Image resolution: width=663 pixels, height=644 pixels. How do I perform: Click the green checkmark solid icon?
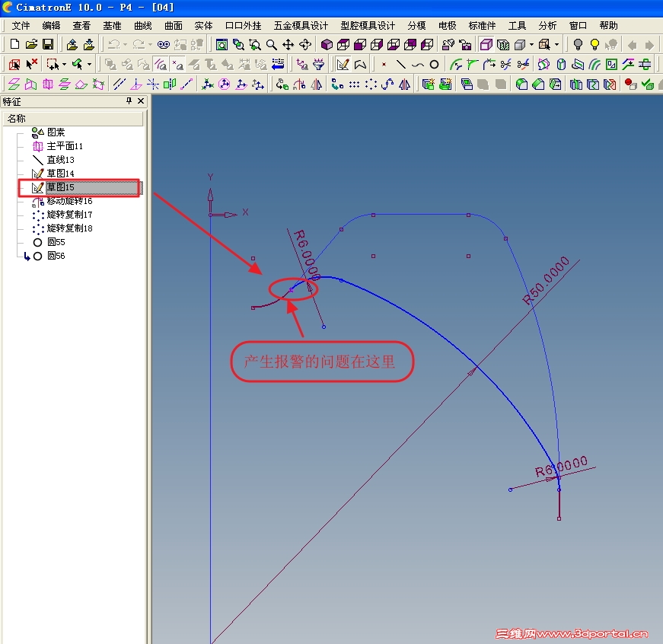tap(647, 84)
